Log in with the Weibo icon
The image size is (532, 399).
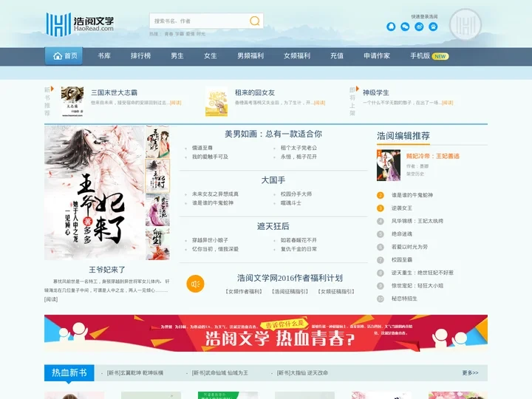pos(419,27)
